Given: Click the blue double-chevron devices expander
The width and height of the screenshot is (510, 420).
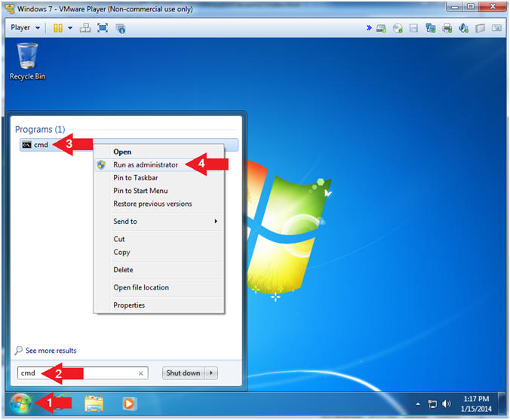Looking at the screenshot, I should [x=369, y=28].
